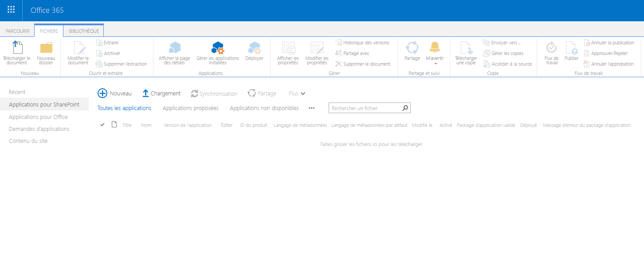
Task: Switch to the PARCOURIR tab
Action: [17, 31]
